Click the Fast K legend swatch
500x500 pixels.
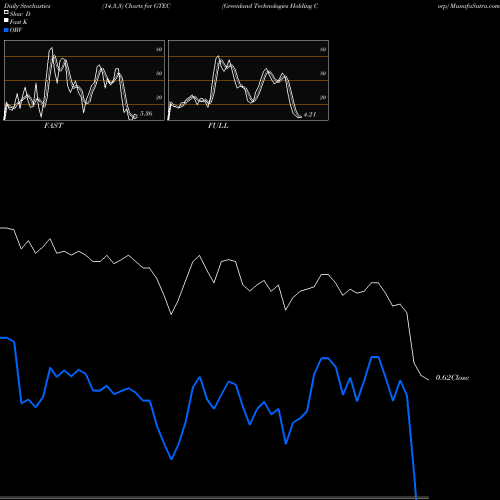pyautogui.click(x=6, y=20)
